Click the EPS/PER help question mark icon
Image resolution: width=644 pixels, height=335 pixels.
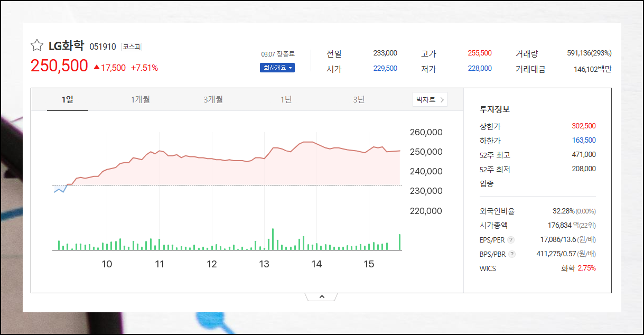[511, 240]
